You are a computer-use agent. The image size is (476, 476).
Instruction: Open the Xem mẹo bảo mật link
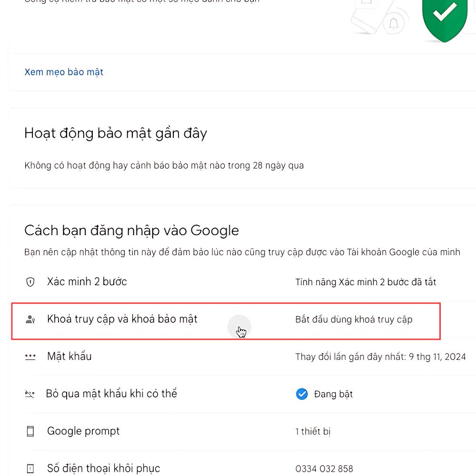64,72
